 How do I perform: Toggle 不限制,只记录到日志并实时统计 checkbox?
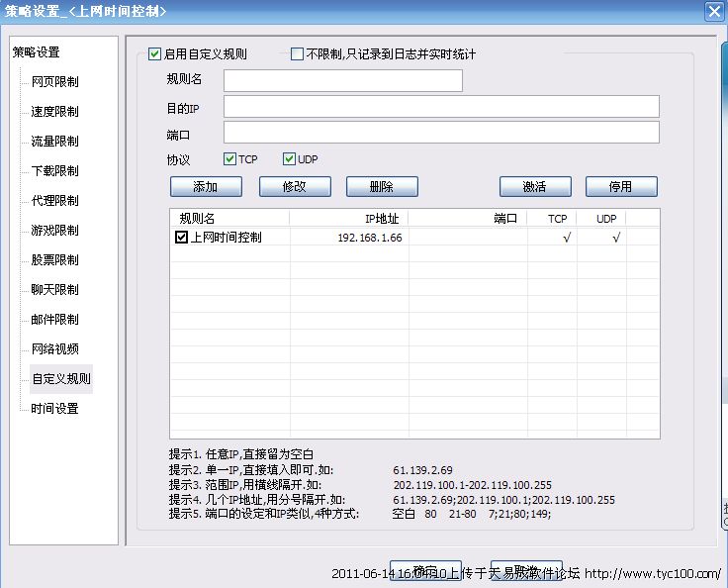pyautogui.click(x=297, y=54)
